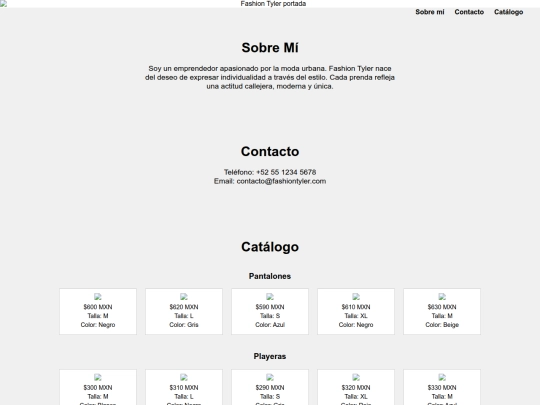Click the broken image icon in the $310 MXN card

(184, 377)
